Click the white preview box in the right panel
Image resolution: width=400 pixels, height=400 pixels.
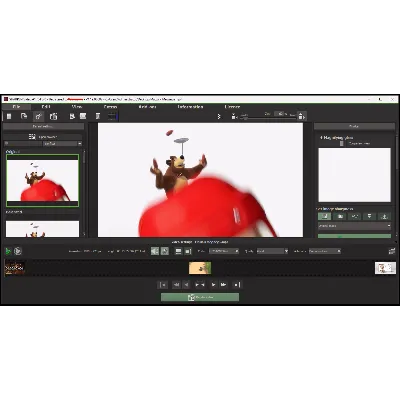coord(354,175)
